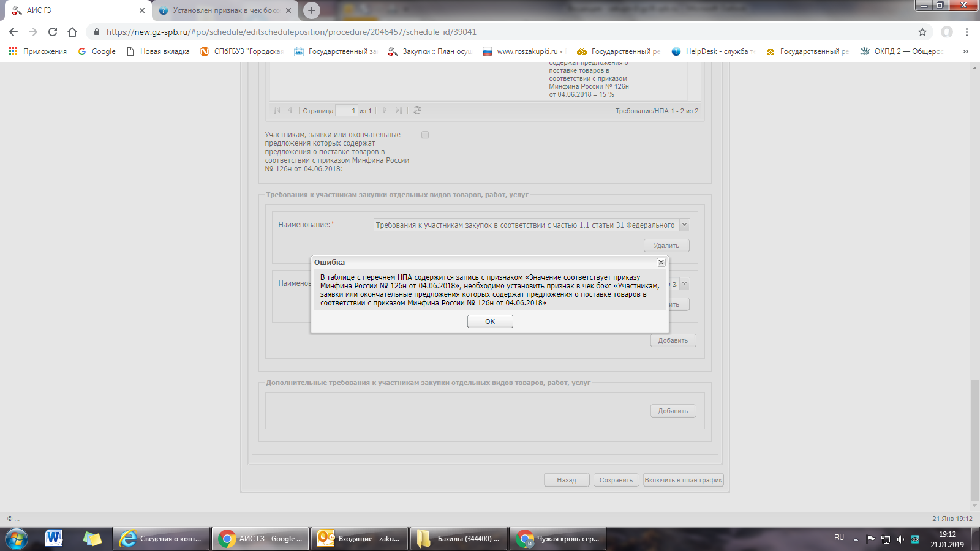The image size is (980, 551).
Task: Bookmark this page with the star icon
Action: (x=922, y=32)
